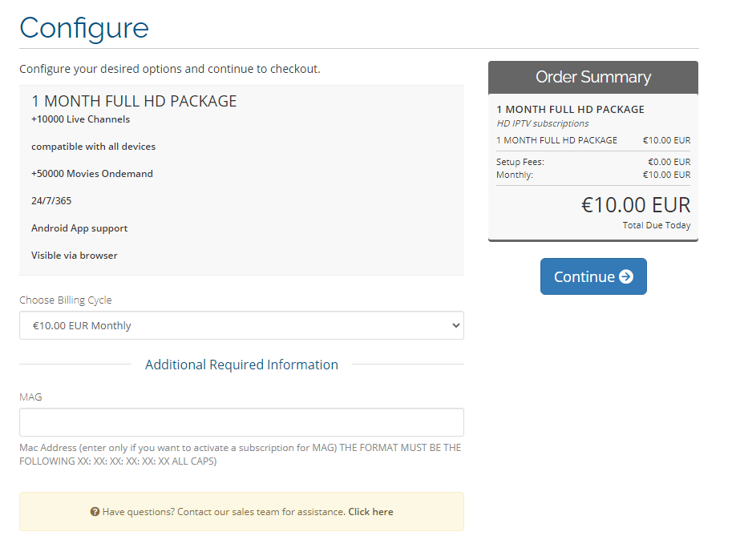Click the Monthly price line in summary
736x560 pixels.
tap(593, 175)
